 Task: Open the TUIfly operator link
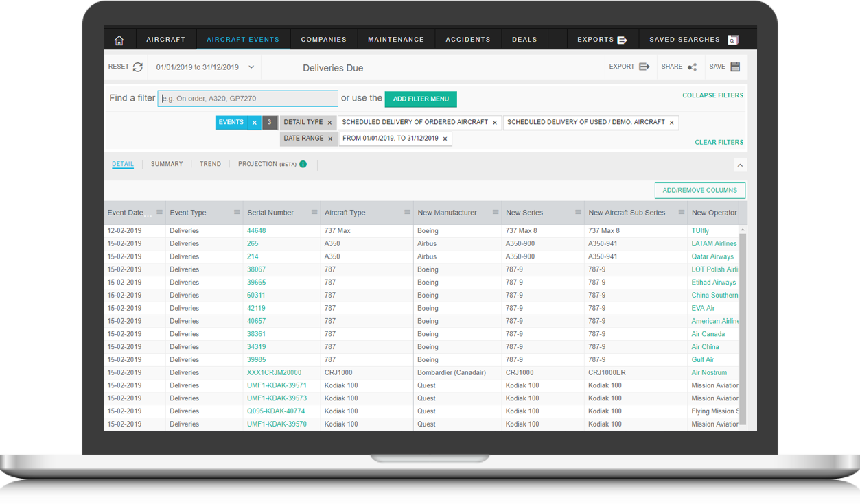[x=701, y=231]
